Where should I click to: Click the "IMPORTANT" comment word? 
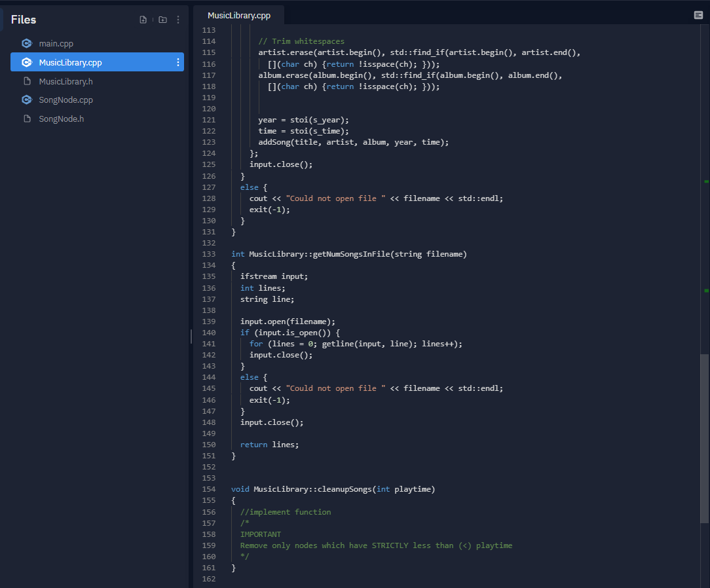click(x=261, y=534)
